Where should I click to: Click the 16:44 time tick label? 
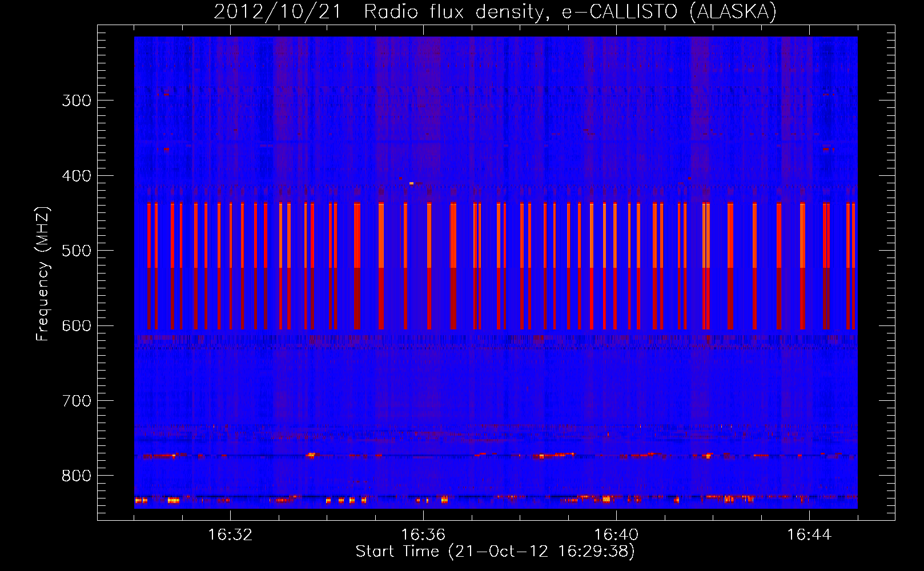[809, 535]
